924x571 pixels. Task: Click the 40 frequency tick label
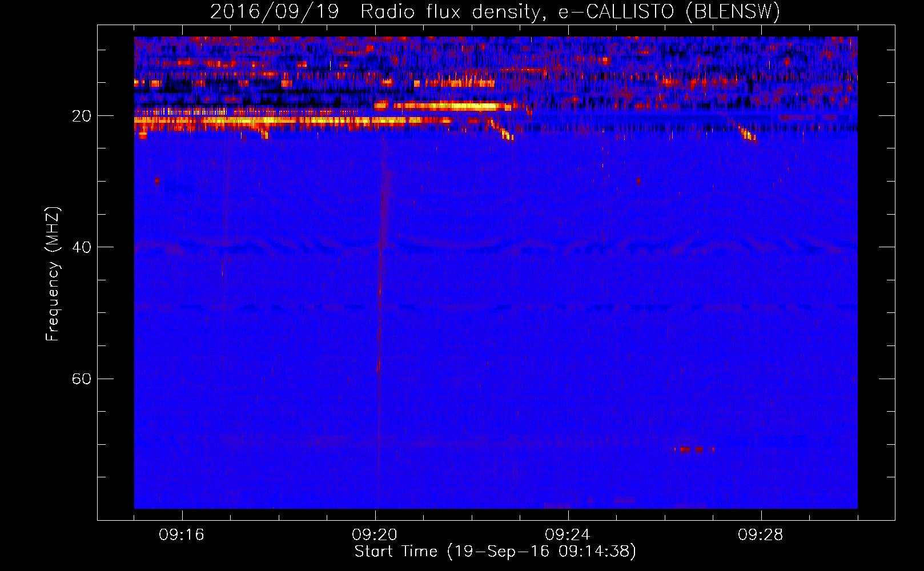(x=82, y=247)
